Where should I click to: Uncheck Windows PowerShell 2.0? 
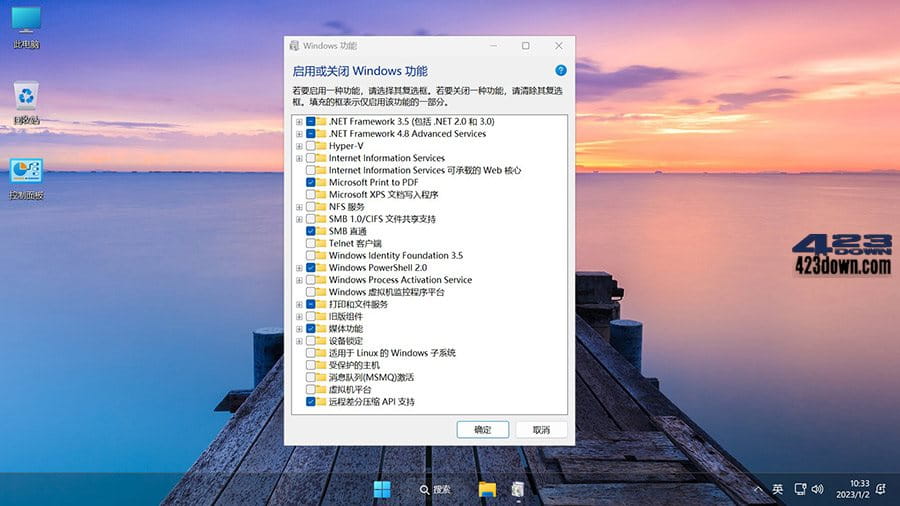pos(311,268)
